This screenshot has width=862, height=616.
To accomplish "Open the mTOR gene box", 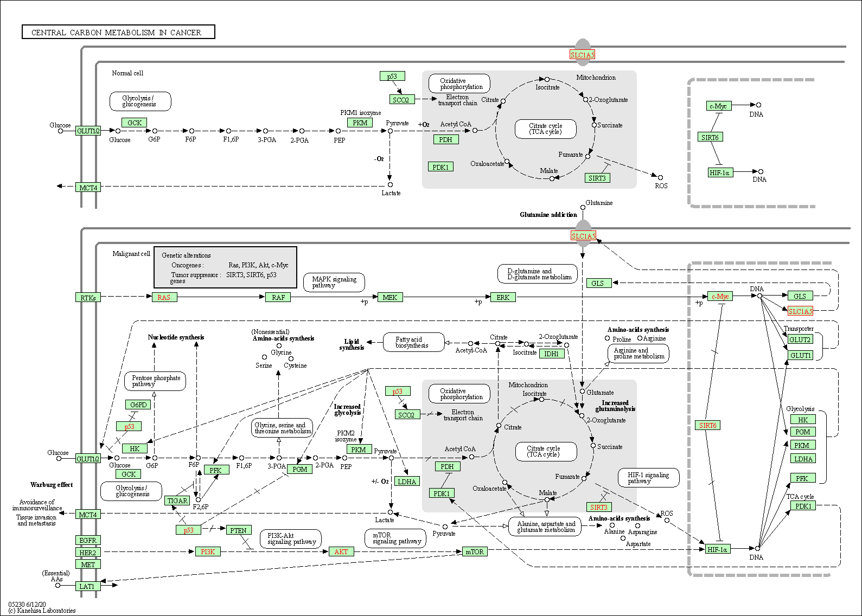I will pyautogui.click(x=475, y=551).
